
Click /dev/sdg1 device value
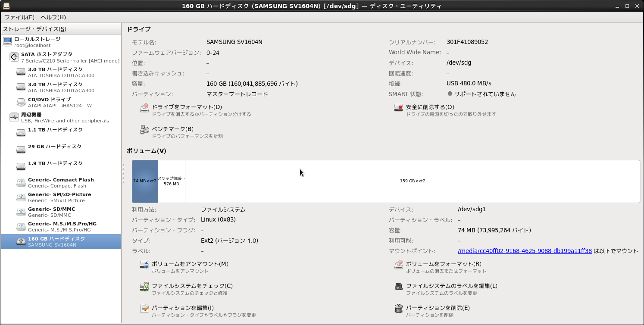[472, 209]
